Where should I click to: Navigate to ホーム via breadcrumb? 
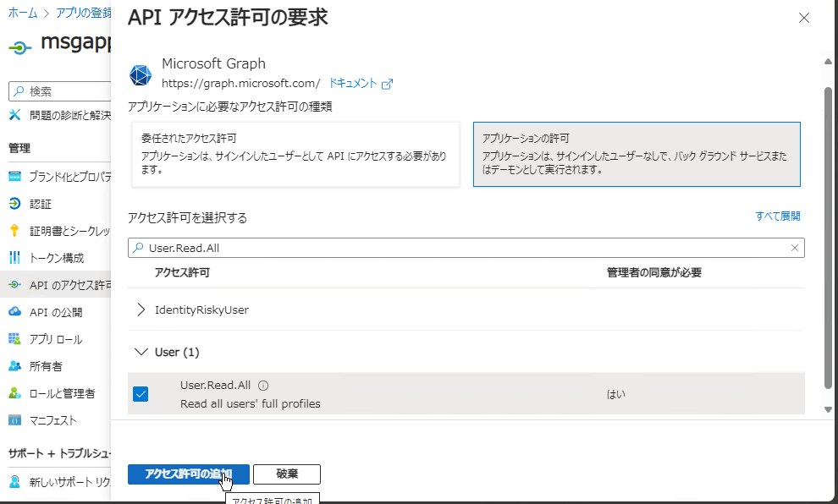coord(22,13)
